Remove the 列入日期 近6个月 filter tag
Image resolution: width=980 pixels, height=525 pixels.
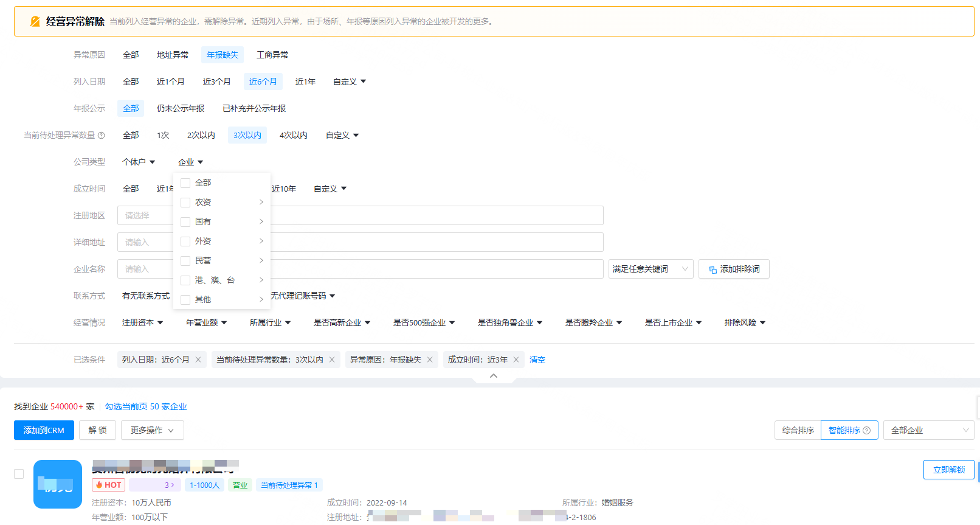click(x=198, y=360)
